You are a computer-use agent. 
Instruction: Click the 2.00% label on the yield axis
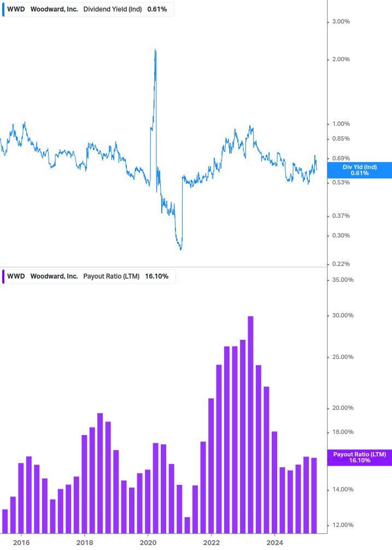[x=341, y=59]
